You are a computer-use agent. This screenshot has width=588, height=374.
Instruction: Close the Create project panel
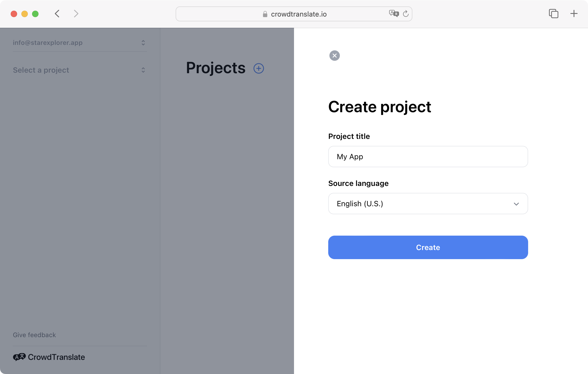click(334, 56)
